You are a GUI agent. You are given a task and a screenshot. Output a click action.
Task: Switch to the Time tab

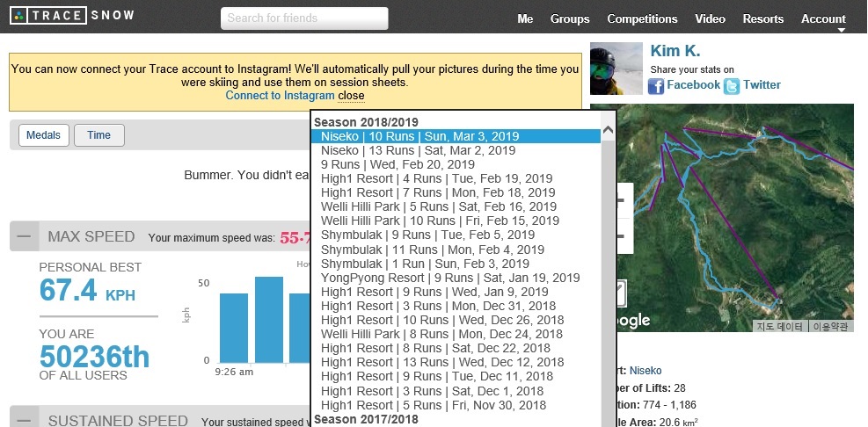[99, 135]
